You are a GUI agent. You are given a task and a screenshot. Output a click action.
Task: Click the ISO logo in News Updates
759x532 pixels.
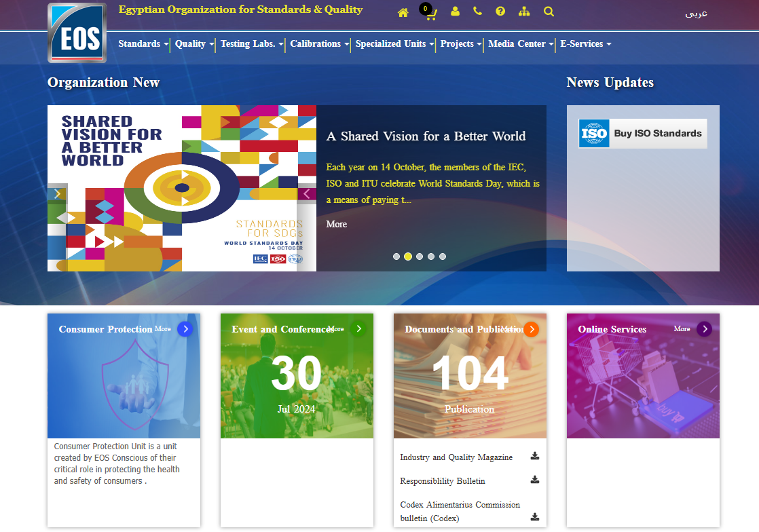pos(594,134)
